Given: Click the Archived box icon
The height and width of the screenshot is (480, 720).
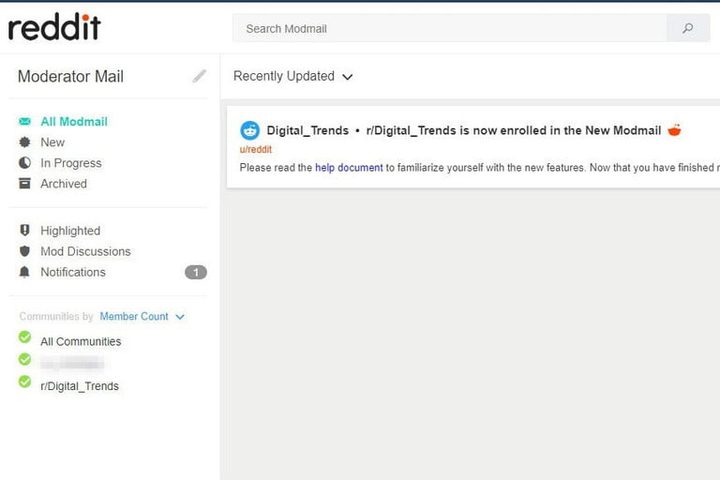Looking at the screenshot, I should 25,184.
